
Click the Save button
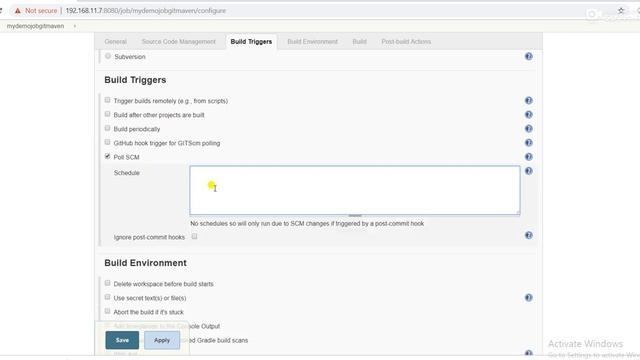coord(122,340)
